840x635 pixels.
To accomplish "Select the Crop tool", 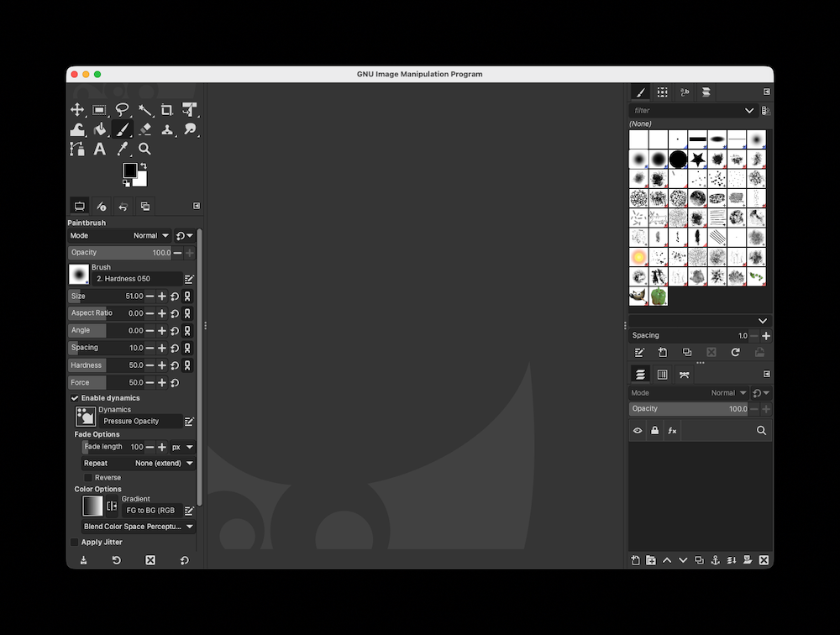I will [166, 109].
